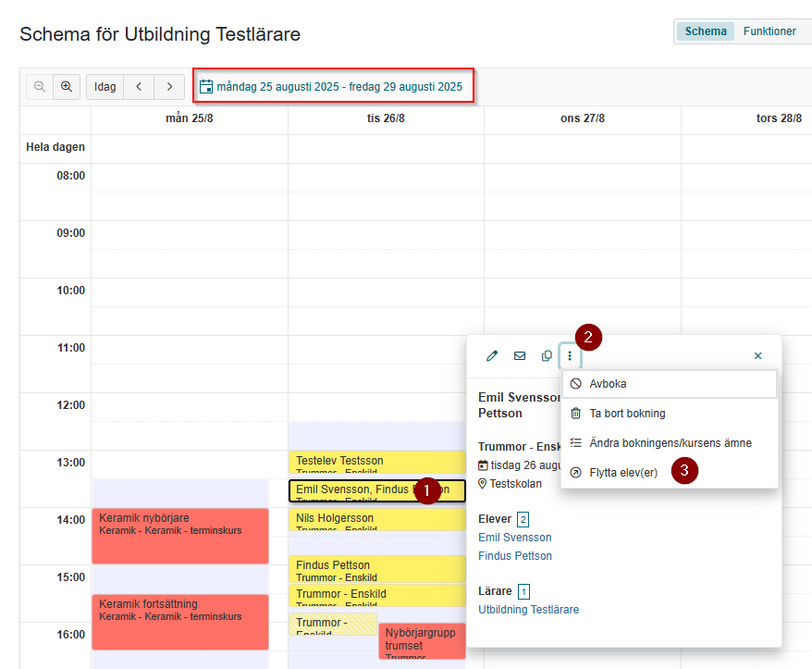Open the Emil Svensson student link
The image size is (812, 669).
[x=515, y=538]
